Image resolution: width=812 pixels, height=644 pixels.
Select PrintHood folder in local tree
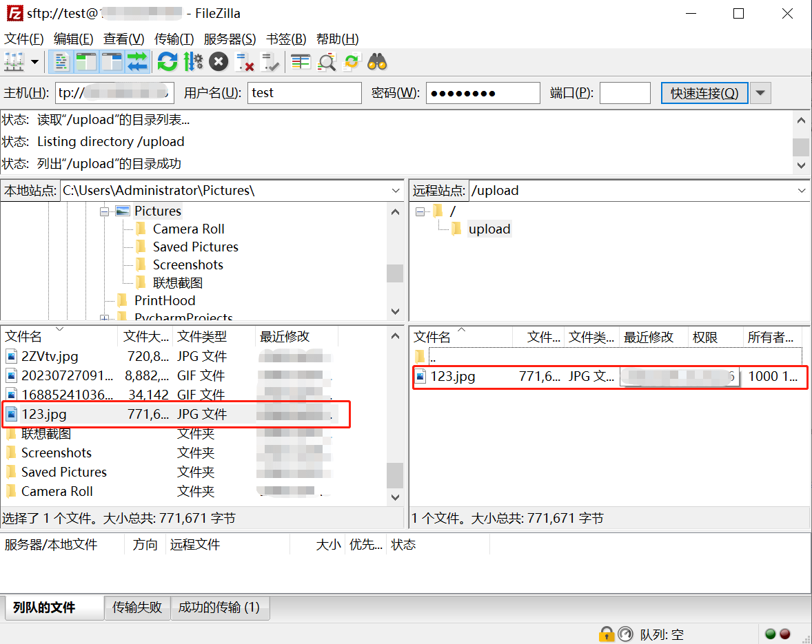[165, 300]
